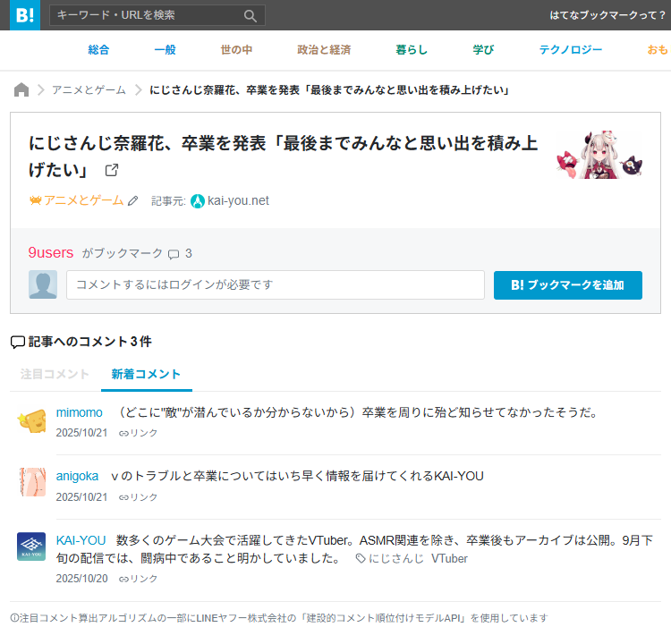Screen dimensions: 671x644
Task: Open anigoka's user avatar
Action: pos(32,482)
